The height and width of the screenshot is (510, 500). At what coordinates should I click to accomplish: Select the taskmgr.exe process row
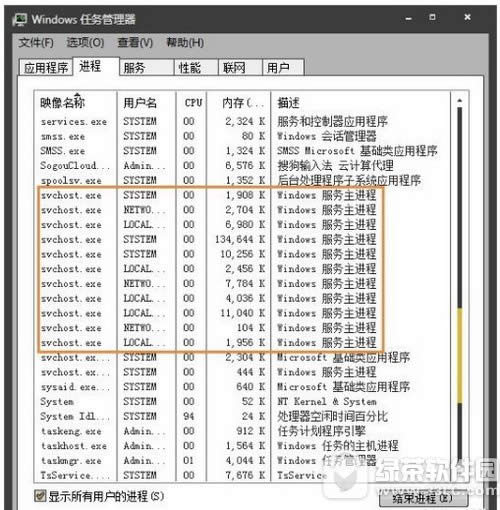242,461
